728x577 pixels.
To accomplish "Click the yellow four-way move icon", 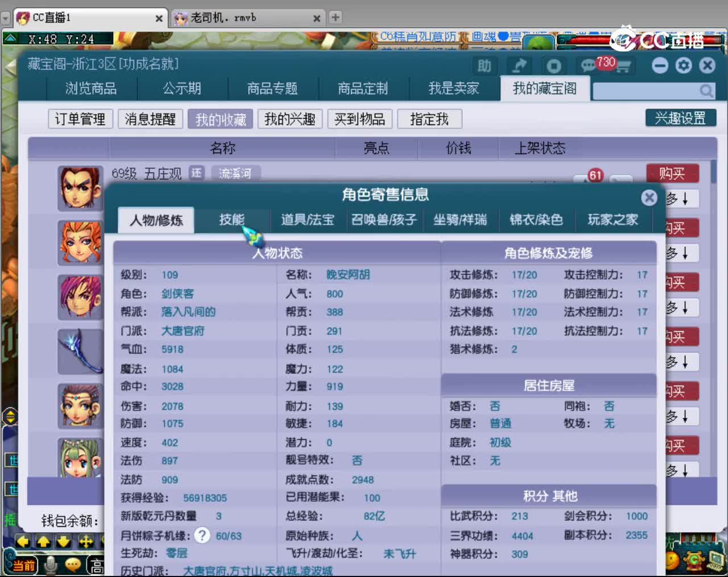I will click(86, 541).
